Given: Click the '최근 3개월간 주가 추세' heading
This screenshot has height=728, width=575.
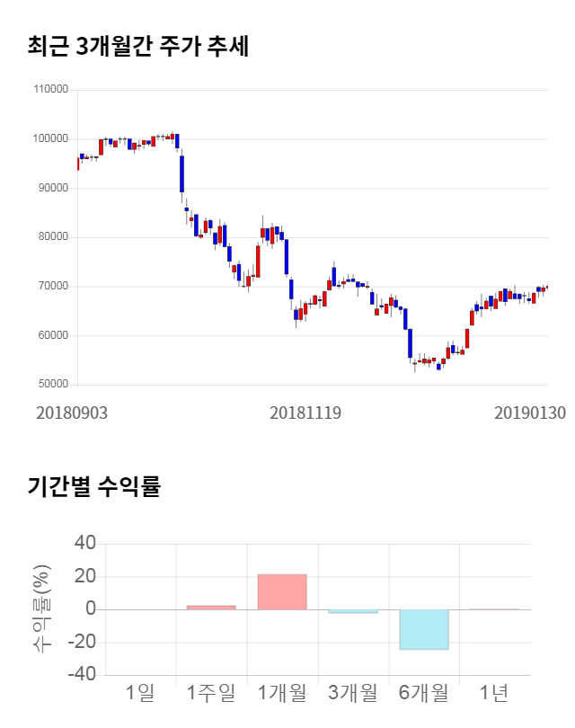Looking at the screenshot, I should (138, 47).
